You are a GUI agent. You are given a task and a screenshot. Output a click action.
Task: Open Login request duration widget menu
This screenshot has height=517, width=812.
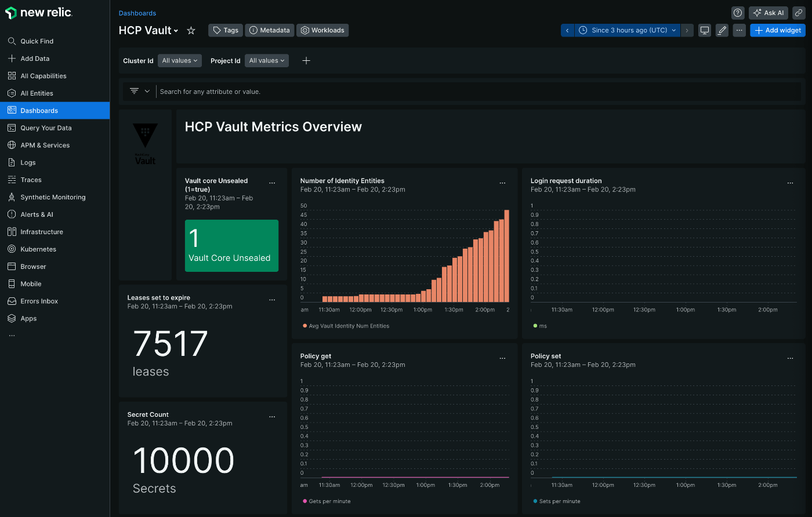tap(790, 183)
